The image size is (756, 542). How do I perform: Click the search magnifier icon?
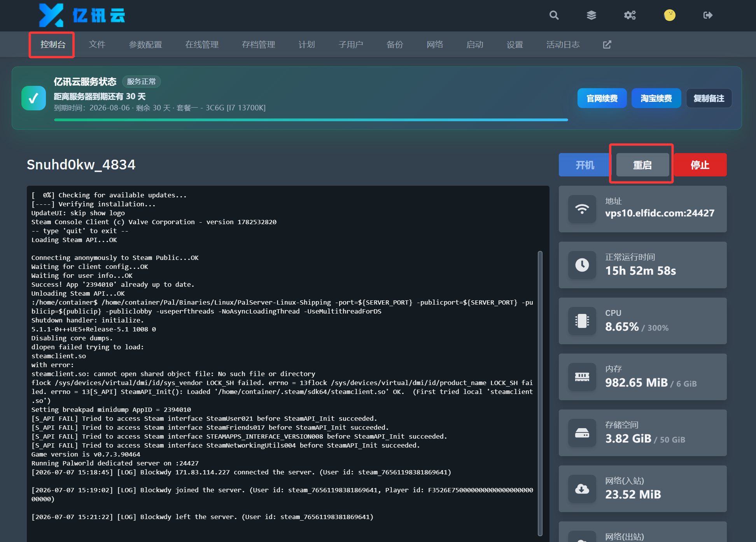tap(554, 15)
